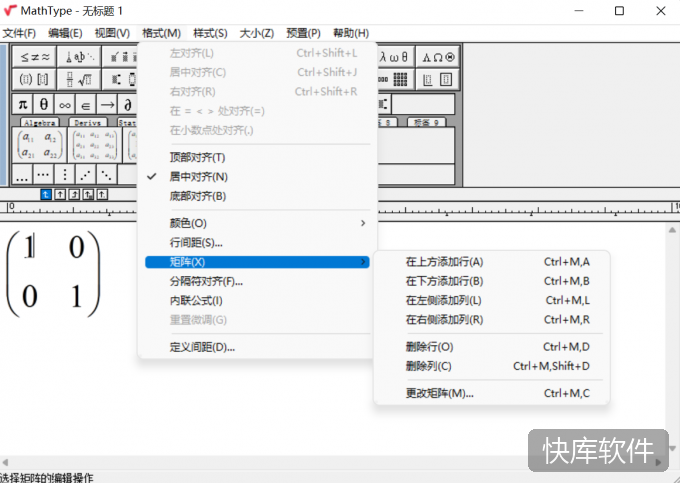Choose 删除列(C) from matrix submenu
The image size is (680, 483).
tap(492, 366)
